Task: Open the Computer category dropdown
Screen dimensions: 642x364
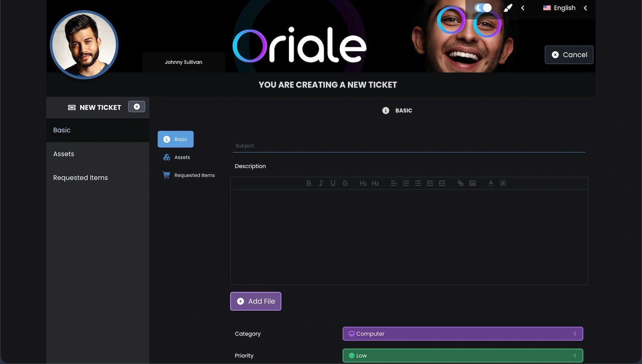Action: pos(462,333)
